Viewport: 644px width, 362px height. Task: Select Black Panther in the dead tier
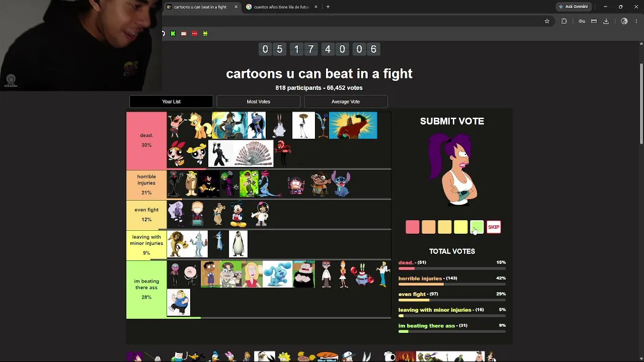(220, 153)
